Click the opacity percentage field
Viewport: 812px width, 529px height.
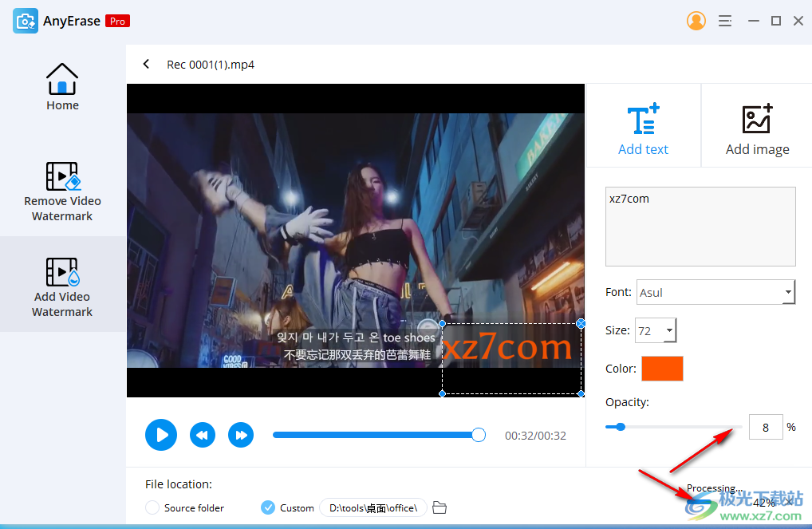(765, 428)
